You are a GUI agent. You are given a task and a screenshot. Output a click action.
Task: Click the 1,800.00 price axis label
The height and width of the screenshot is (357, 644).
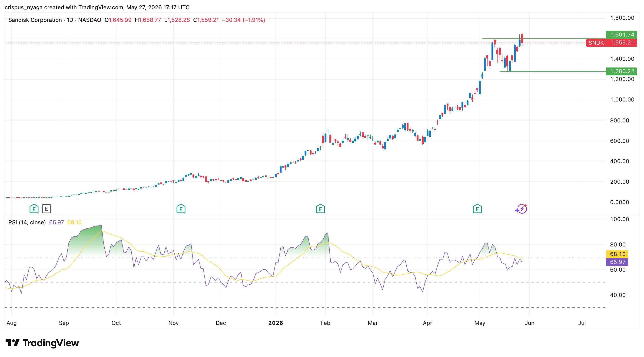coord(622,18)
